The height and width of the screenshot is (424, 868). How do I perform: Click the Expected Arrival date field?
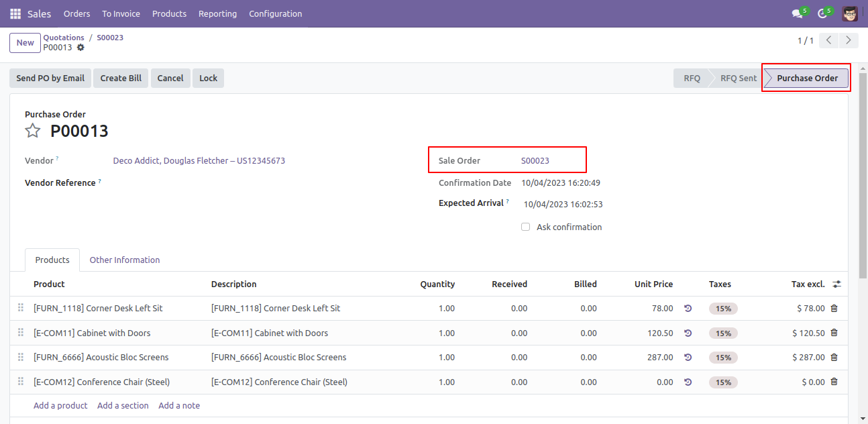(563, 205)
